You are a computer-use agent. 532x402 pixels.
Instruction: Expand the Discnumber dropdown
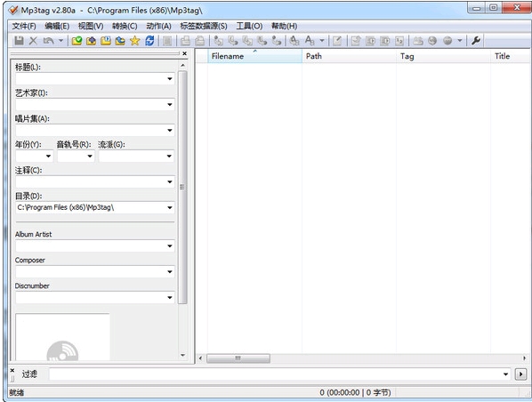[170, 298]
